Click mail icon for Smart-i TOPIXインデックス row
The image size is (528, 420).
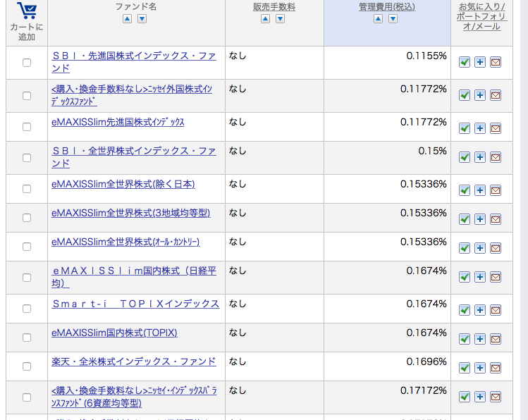click(x=496, y=310)
